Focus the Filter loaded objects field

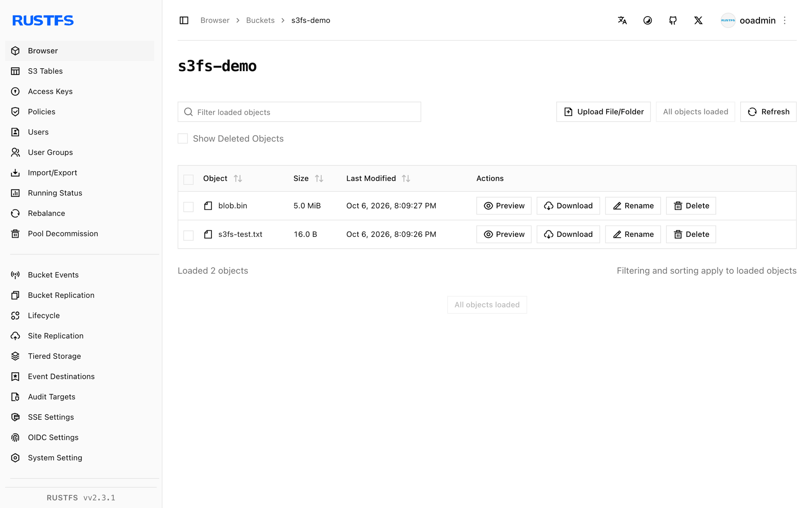[299, 112]
